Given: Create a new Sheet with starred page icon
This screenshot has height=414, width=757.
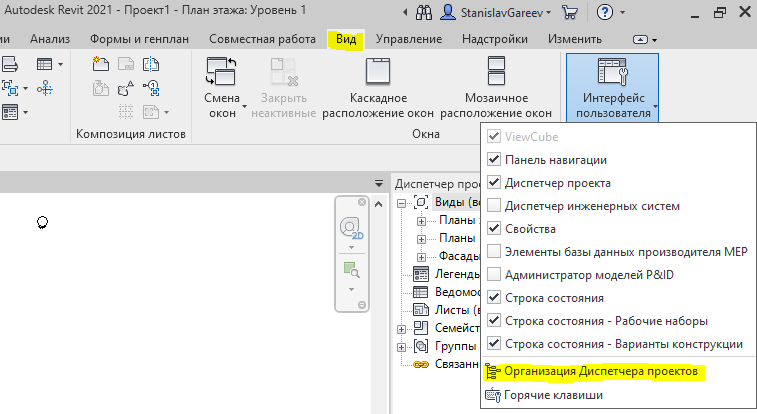Looking at the screenshot, I should pos(101,64).
